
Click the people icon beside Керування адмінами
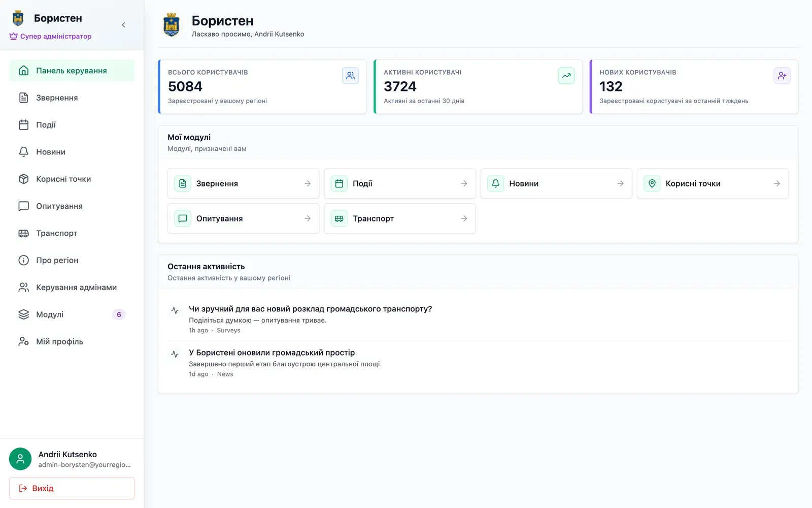click(24, 288)
